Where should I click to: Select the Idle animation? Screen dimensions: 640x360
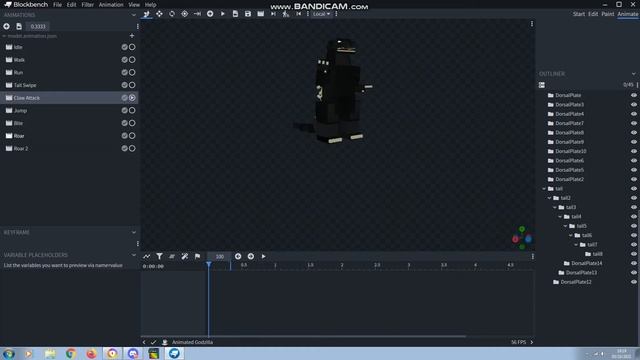pyautogui.click(x=69, y=47)
